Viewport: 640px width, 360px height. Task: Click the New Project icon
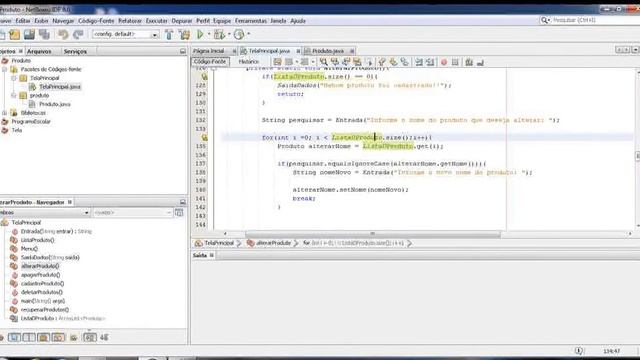(15, 35)
